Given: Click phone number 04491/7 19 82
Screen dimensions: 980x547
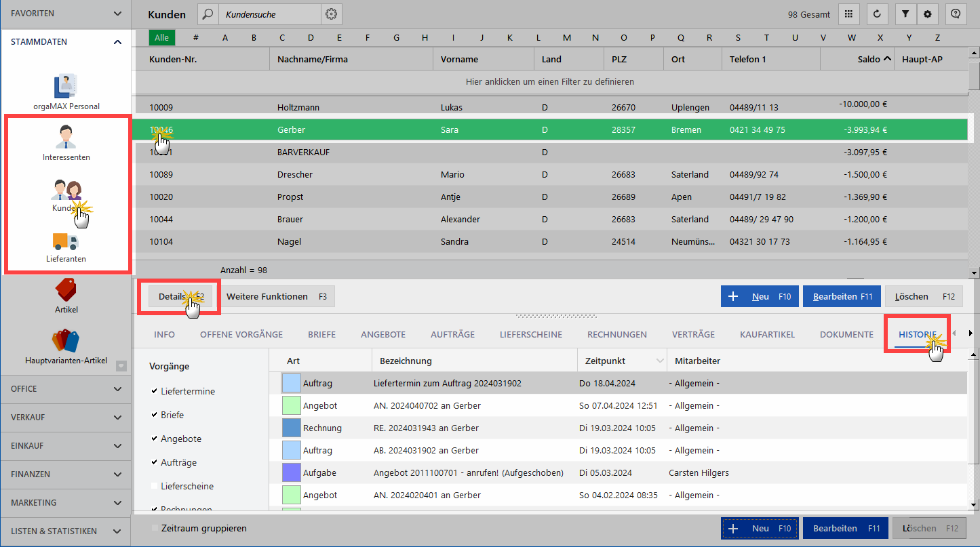Looking at the screenshot, I should pyautogui.click(x=758, y=197).
